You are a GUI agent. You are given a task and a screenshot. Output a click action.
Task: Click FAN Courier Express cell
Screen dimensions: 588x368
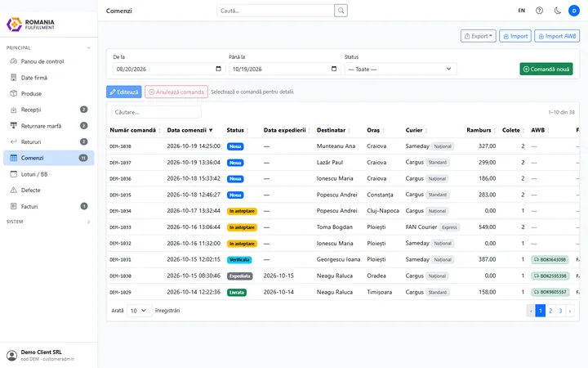tap(432, 227)
